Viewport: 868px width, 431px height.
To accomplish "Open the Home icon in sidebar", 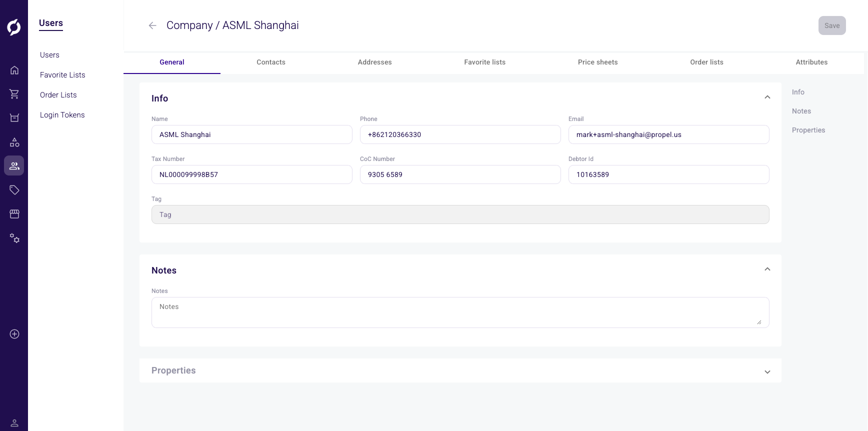I will click(14, 70).
